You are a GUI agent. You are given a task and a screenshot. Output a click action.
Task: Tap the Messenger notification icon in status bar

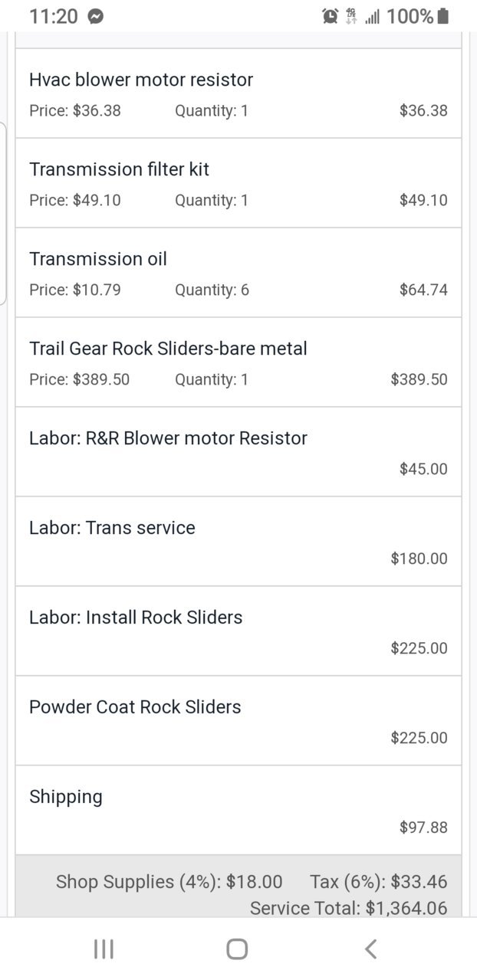pyautogui.click(x=96, y=16)
